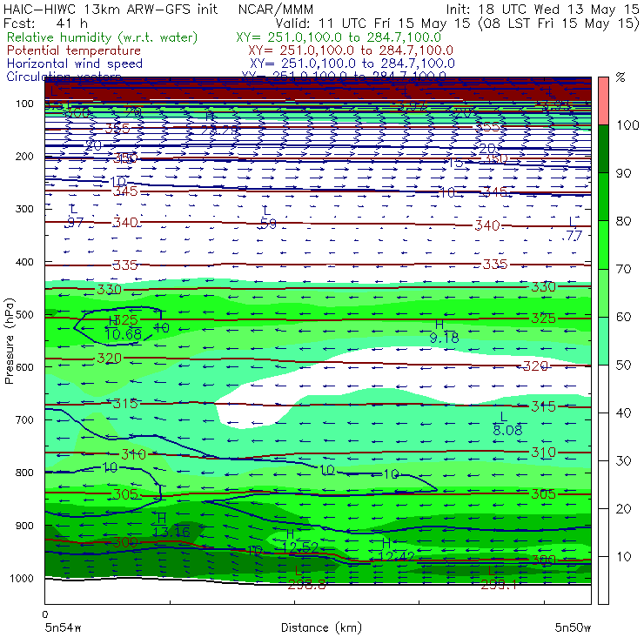This screenshot has height=644, width=644.
Task: Click the 'NCAR/MMM' header text
Action: (276, 10)
